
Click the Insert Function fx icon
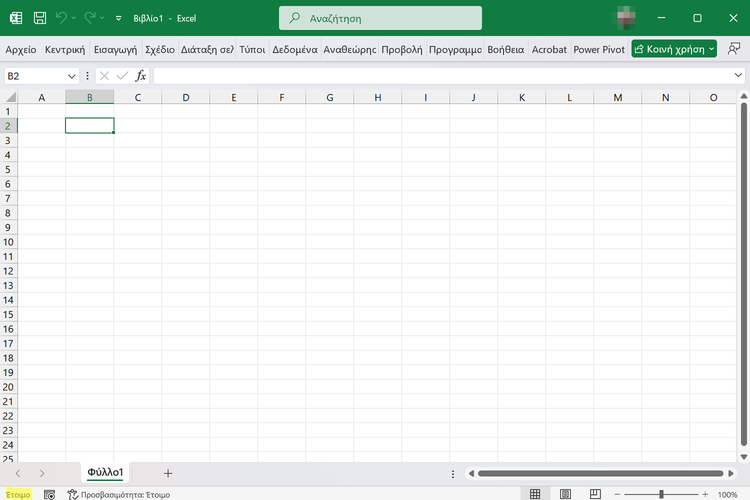point(141,76)
